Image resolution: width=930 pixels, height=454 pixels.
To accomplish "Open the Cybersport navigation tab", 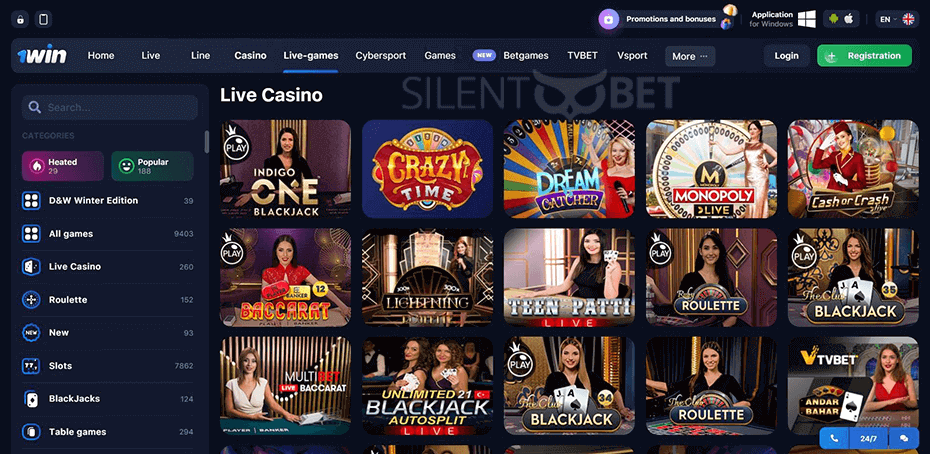I will [381, 55].
